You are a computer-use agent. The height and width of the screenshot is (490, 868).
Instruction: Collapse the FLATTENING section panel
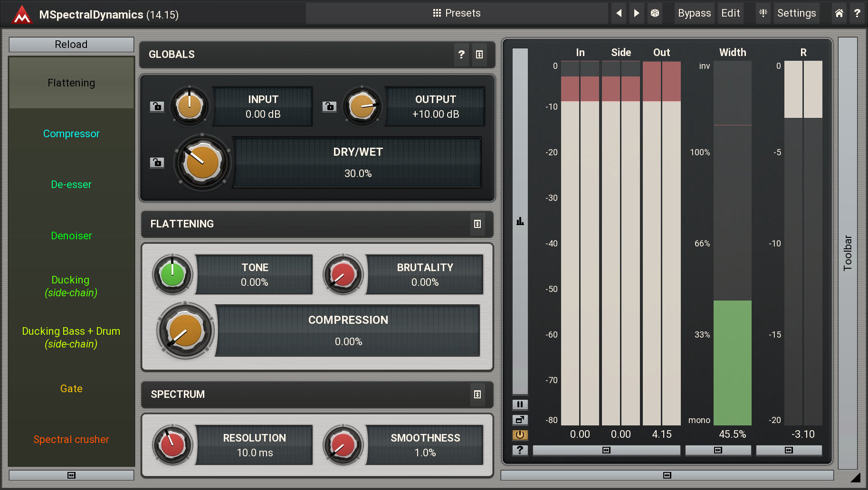click(x=477, y=224)
